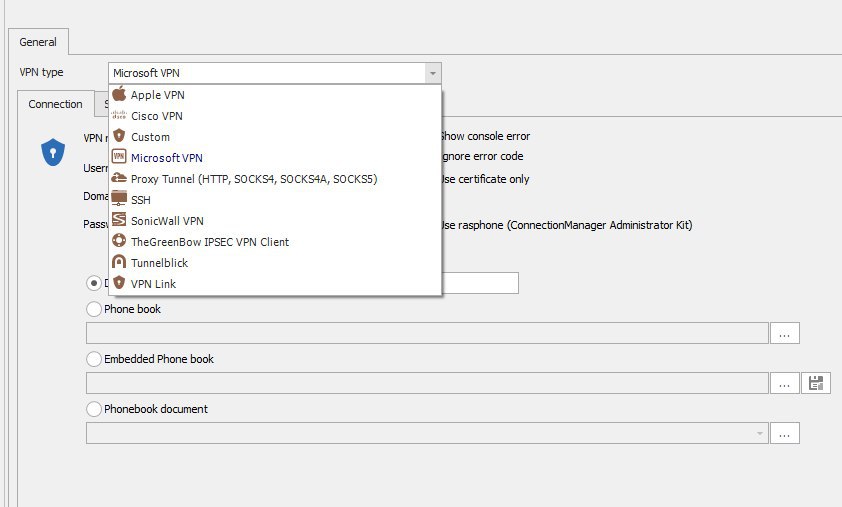Open the Phonebook document dropdown arrow
The image size is (842, 507).
759,433
